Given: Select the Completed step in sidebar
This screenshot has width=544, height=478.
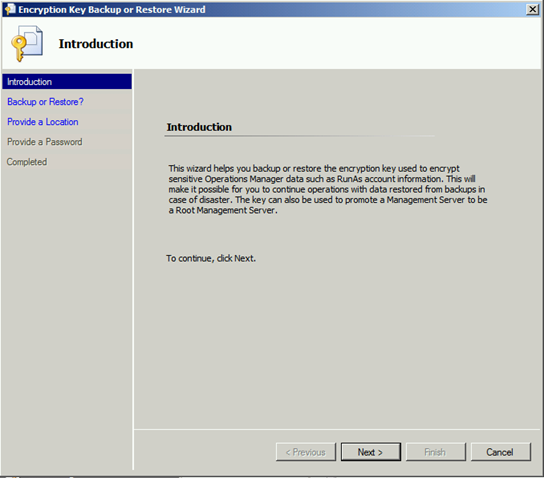Looking at the screenshot, I should coord(27,162).
